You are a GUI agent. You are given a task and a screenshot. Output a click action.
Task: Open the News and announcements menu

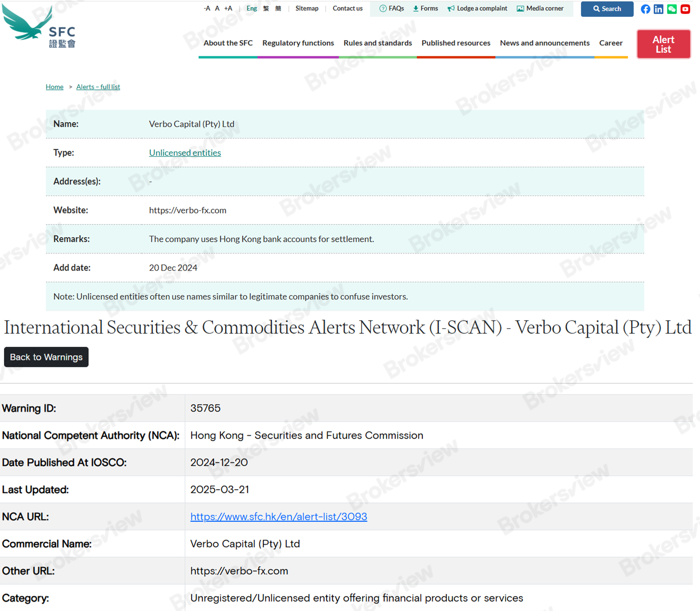point(545,43)
